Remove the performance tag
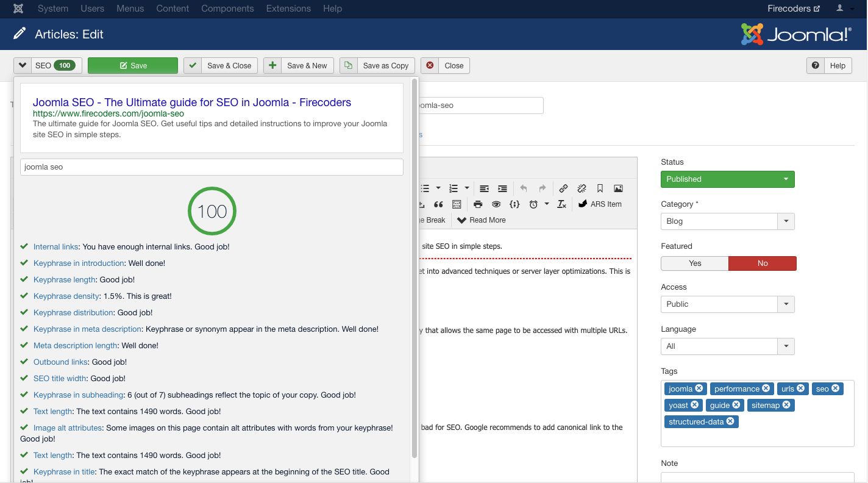The image size is (868, 483). (766, 388)
